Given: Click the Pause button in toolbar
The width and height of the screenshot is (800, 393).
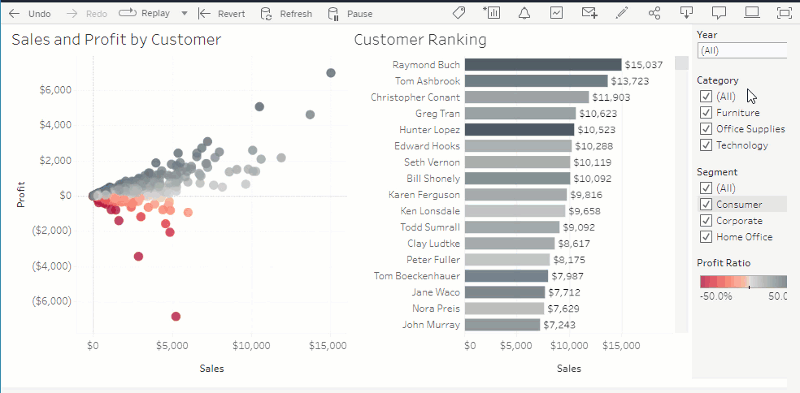Looking at the screenshot, I should 350,14.
